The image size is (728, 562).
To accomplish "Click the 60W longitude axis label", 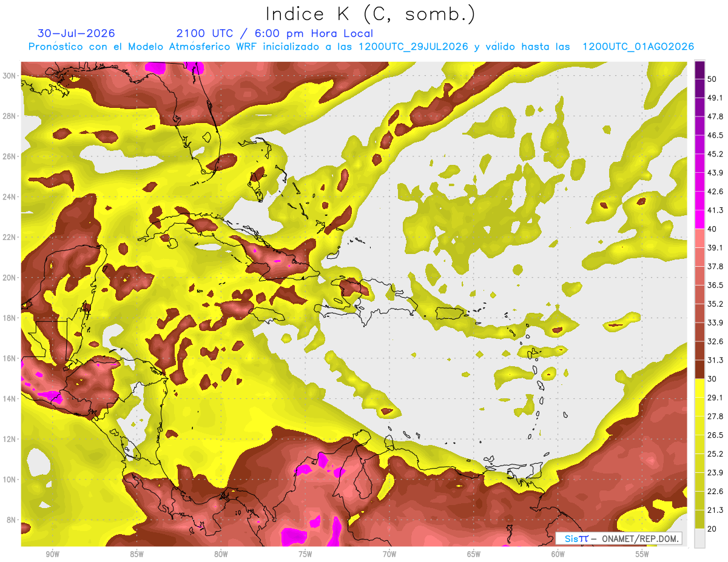I will 558,554.
